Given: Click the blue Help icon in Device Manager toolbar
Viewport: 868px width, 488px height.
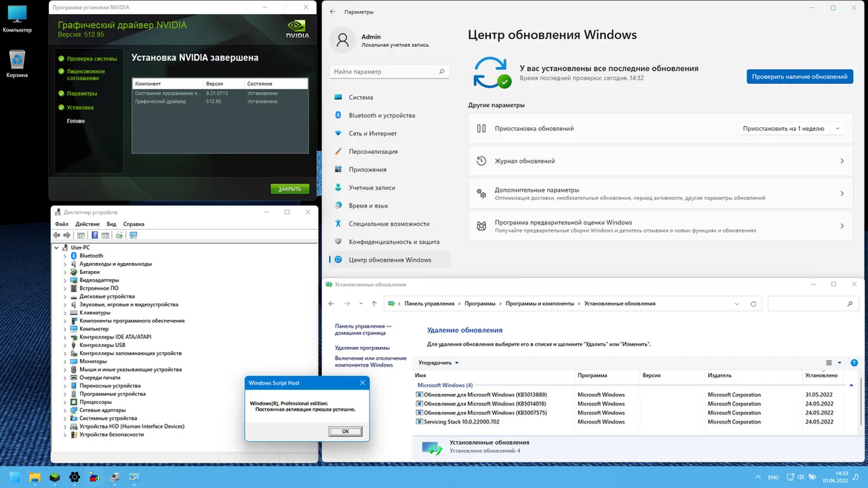Looking at the screenshot, I should pos(95,235).
